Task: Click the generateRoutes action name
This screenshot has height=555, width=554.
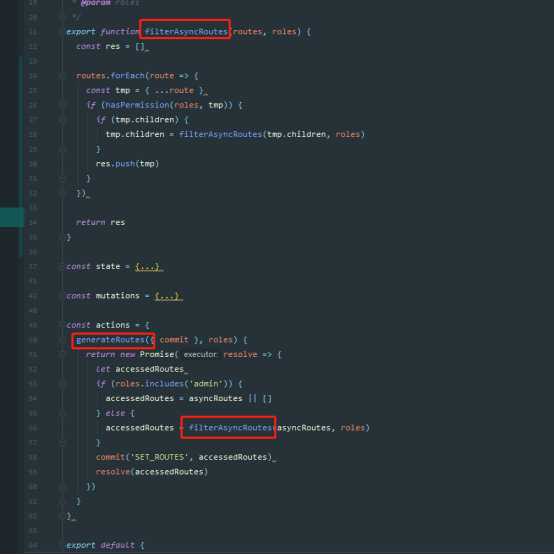Action: pos(110,340)
